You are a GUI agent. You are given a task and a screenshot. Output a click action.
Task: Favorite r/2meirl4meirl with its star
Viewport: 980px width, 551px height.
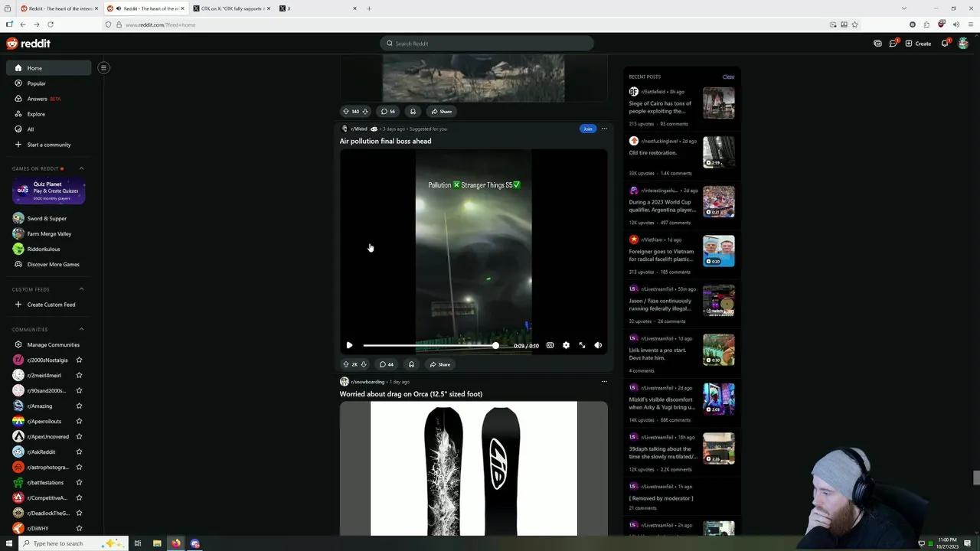point(79,375)
